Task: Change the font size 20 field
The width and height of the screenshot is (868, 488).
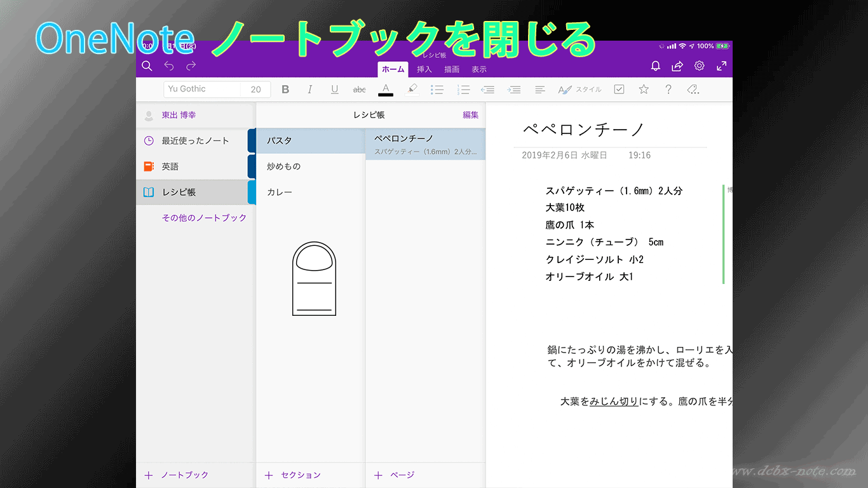Action: click(256, 90)
